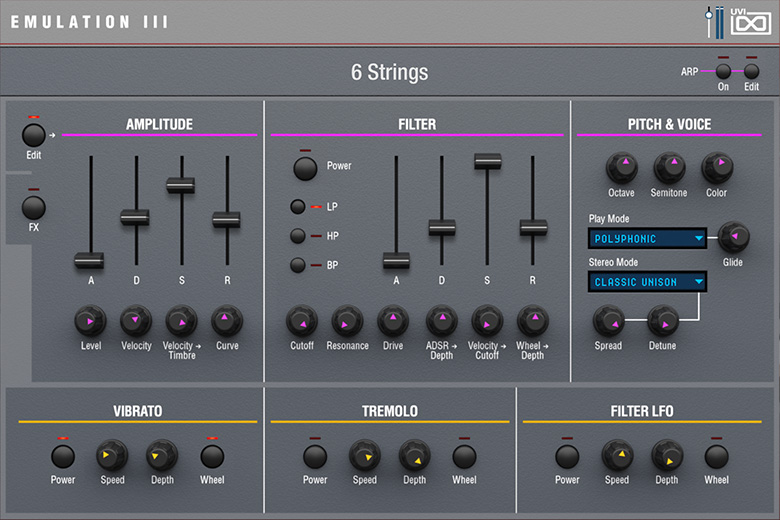This screenshot has height=520, width=780.
Task: Turn the Cutoff knob in Filter
Action: [x=302, y=321]
